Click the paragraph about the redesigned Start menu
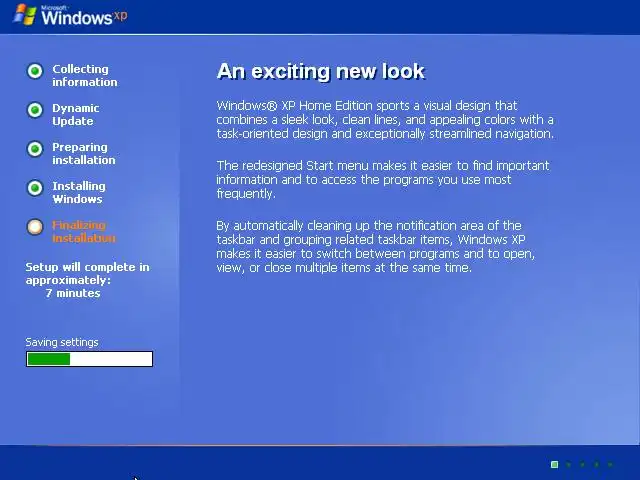This screenshot has width=640, height=480. tap(383, 180)
